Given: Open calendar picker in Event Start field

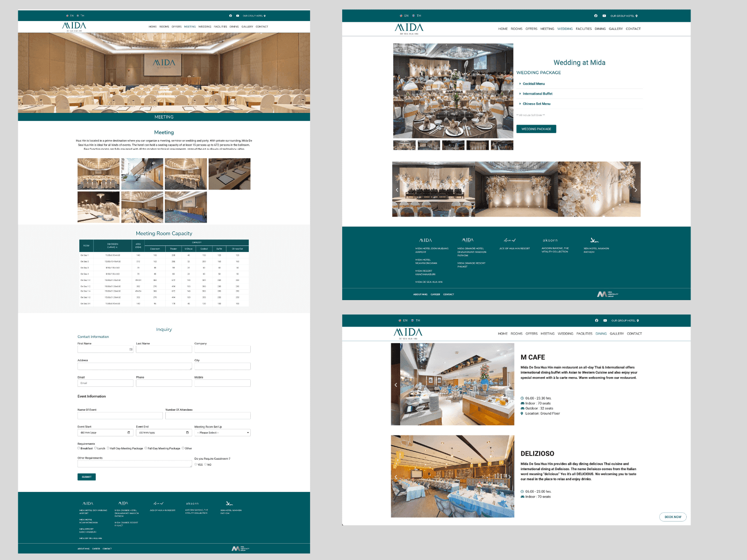Looking at the screenshot, I should tap(129, 433).
